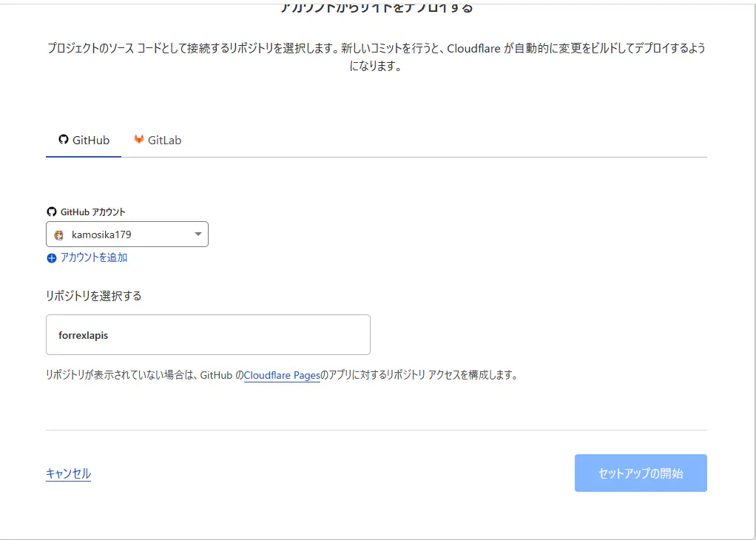This screenshot has width=756, height=540.
Task: Open the kamosika179 account dropdown arrow
Action: tap(198, 234)
